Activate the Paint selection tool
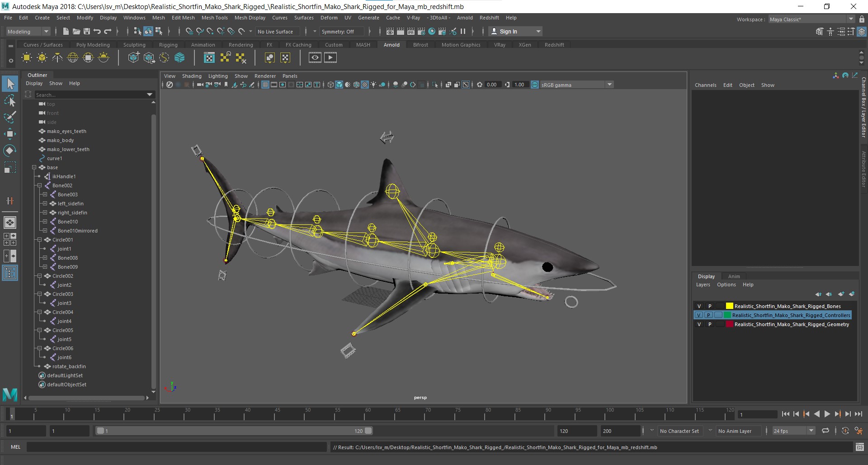The height and width of the screenshot is (465, 868). 10,117
